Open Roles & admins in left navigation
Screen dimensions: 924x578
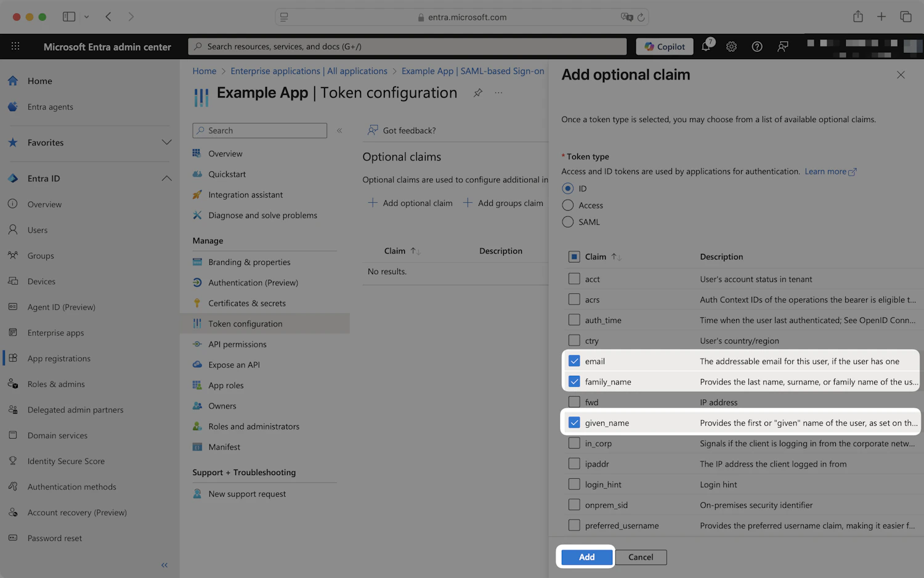(56, 384)
